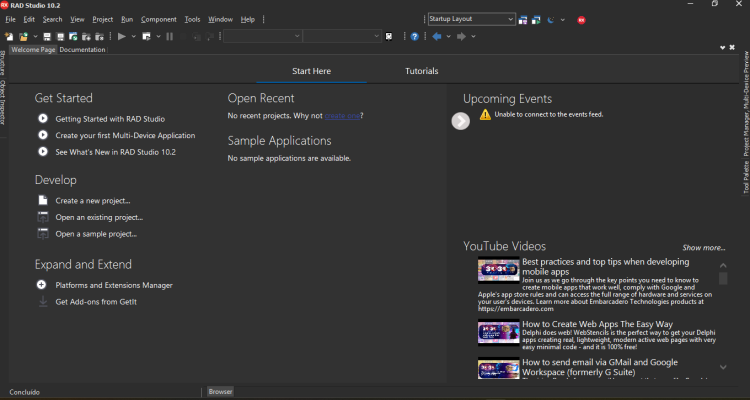Open the vertical Object Inspector side tab
The height and width of the screenshot is (400, 750).
coord(2,102)
